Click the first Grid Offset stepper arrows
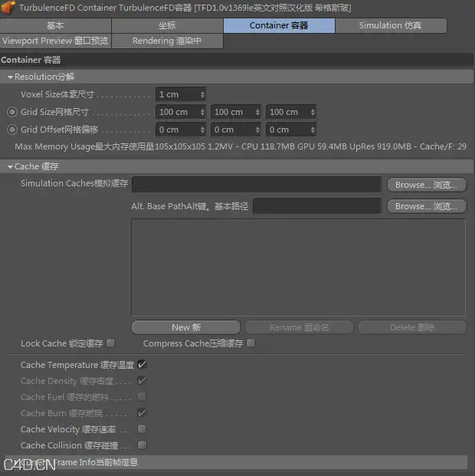475x476 pixels. point(203,130)
